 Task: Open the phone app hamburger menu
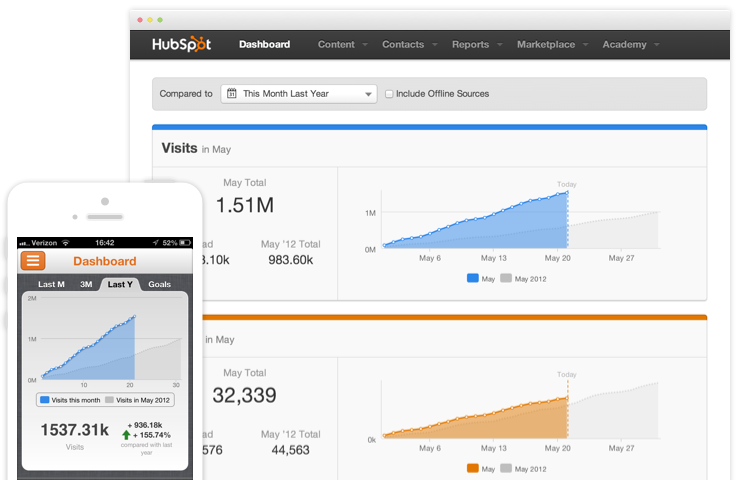33,261
